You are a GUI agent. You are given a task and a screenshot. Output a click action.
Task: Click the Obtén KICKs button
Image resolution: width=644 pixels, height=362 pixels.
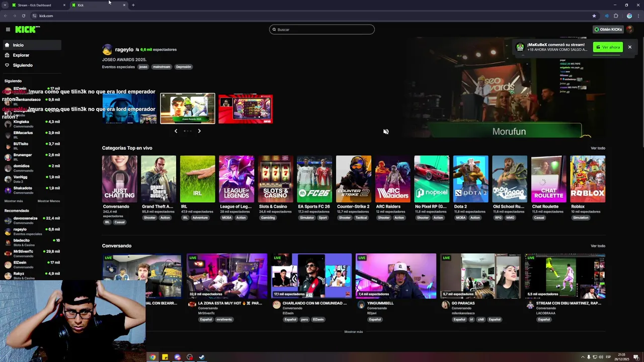click(x=608, y=30)
